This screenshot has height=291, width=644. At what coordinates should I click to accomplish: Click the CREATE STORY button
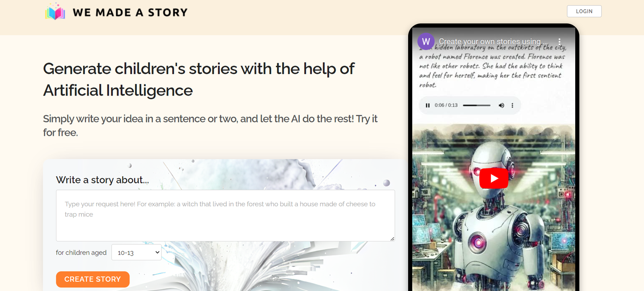(x=93, y=279)
